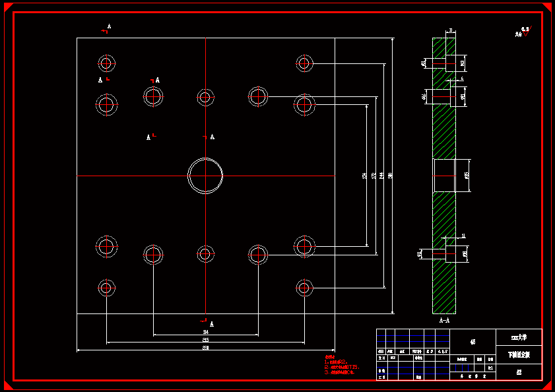
Task: Select the material cell reading 45
Action: tap(473, 342)
